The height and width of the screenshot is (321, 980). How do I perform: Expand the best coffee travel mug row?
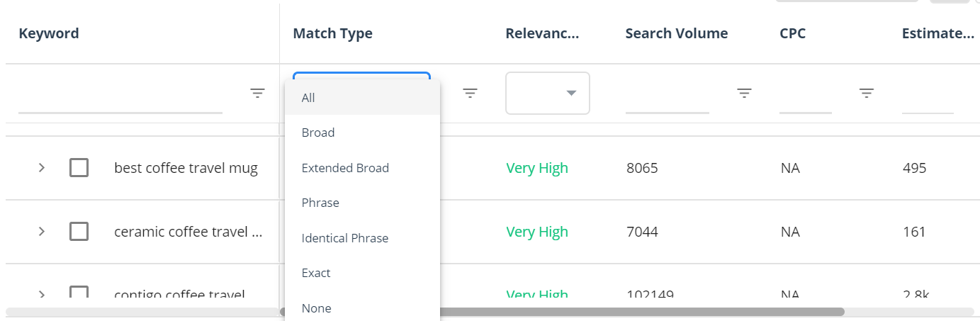click(42, 168)
